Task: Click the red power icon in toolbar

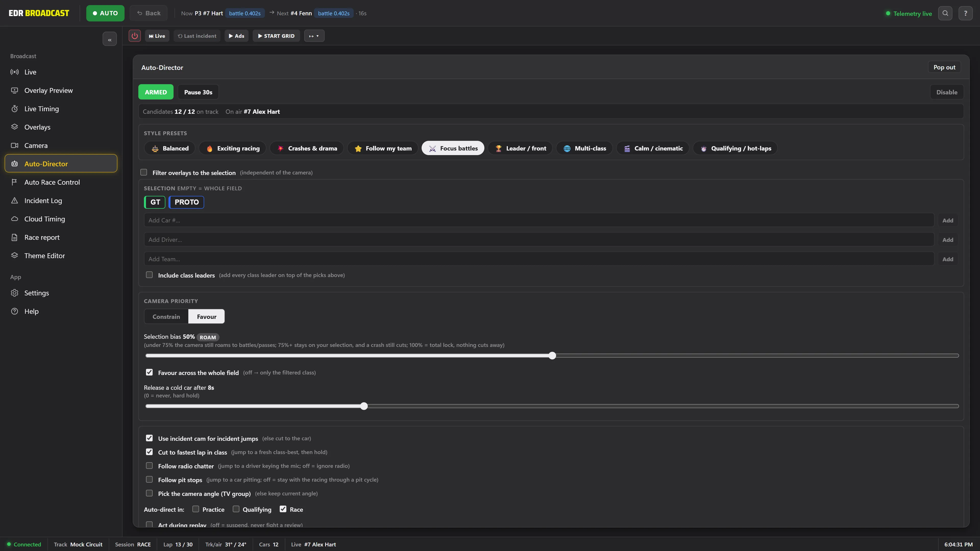Action: tap(135, 36)
